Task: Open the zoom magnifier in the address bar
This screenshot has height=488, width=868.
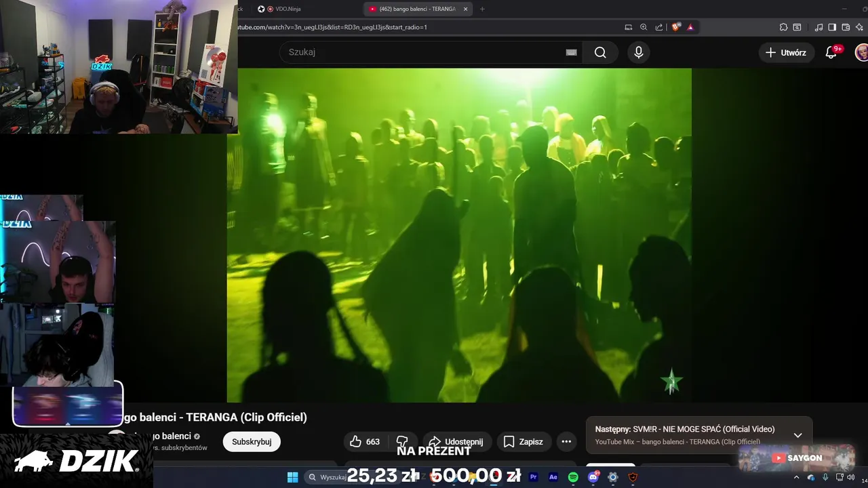Action: [644, 27]
